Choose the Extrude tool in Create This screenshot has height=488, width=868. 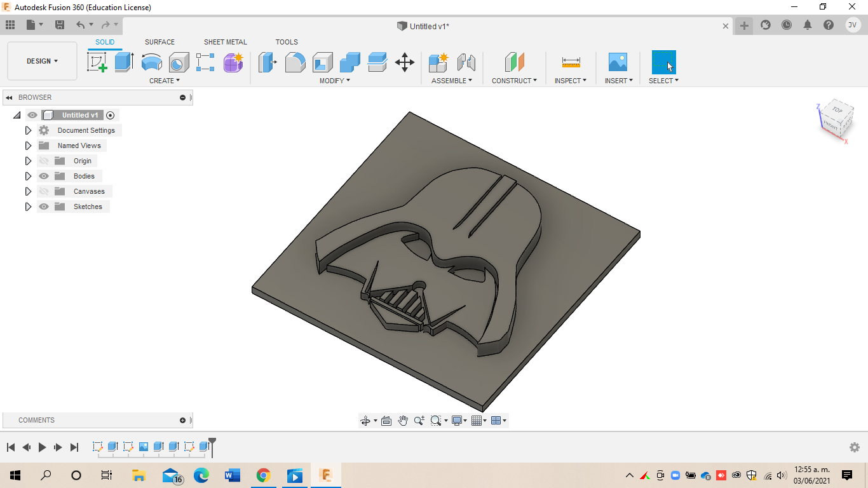pyautogui.click(x=124, y=62)
